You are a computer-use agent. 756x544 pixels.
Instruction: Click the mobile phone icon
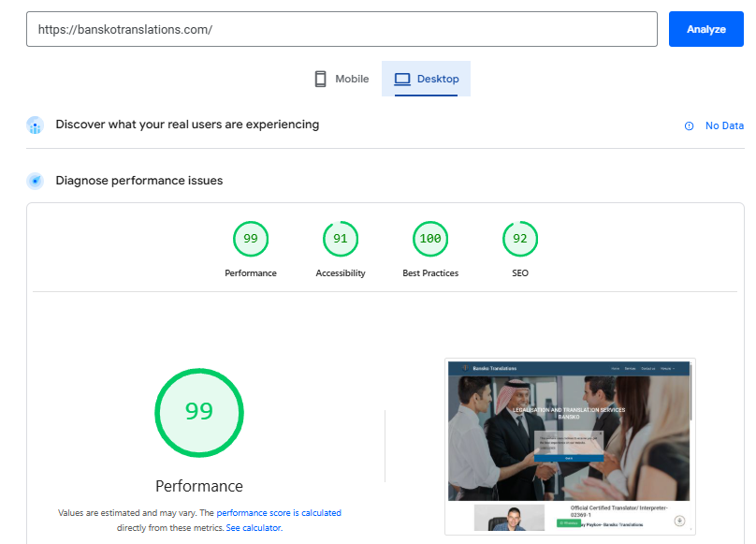(320, 79)
